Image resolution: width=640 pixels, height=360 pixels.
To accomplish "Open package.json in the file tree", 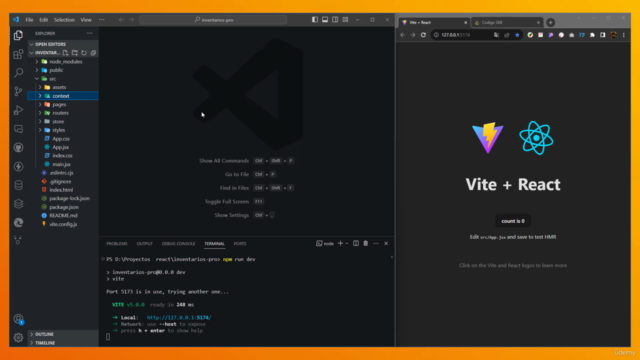I will pyautogui.click(x=63, y=207).
